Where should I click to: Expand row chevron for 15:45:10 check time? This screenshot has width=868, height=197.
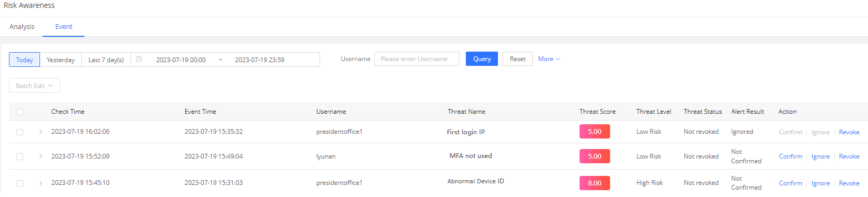[41, 183]
